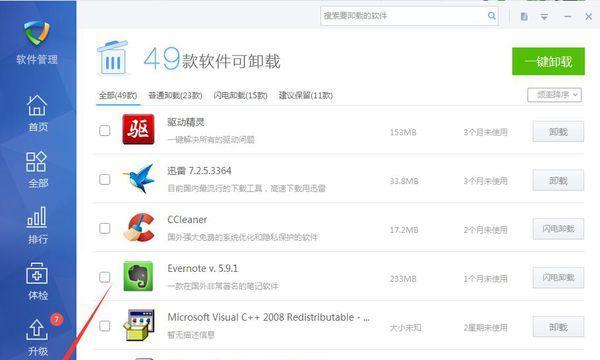The height and width of the screenshot is (360, 600).
Task: Click the 17.2MB size value
Action: 404,230
